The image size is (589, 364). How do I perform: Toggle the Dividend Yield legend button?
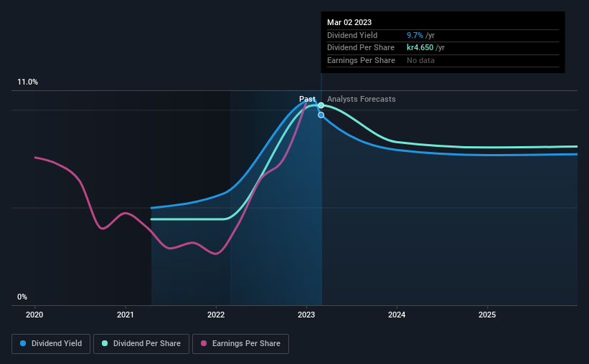tap(51, 344)
